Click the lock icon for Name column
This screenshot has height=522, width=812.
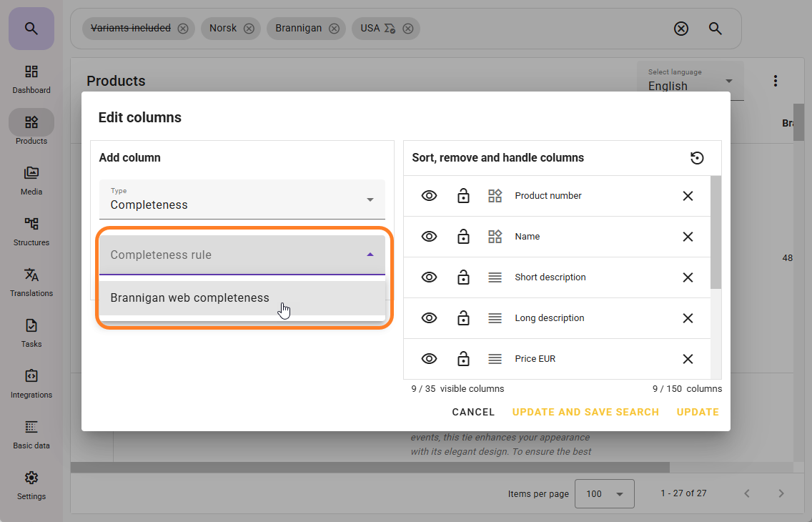[x=463, y=237]
